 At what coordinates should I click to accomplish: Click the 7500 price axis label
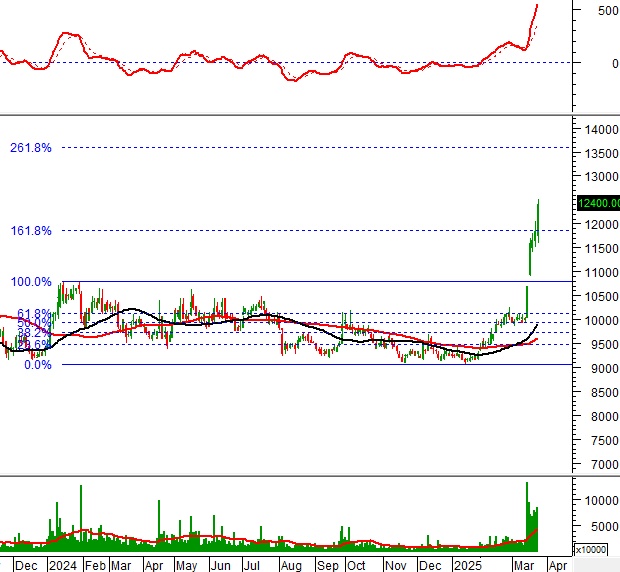click(x=605, y=440)
